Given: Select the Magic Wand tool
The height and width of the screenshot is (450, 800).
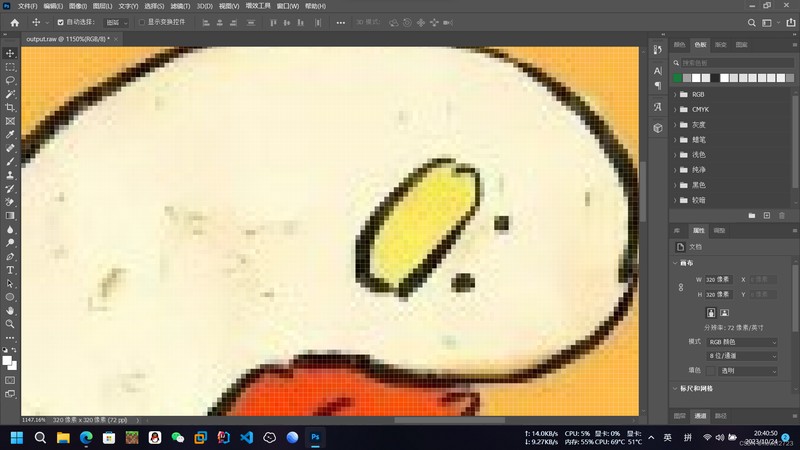Looking at the screenshot, I should [10, 94].
